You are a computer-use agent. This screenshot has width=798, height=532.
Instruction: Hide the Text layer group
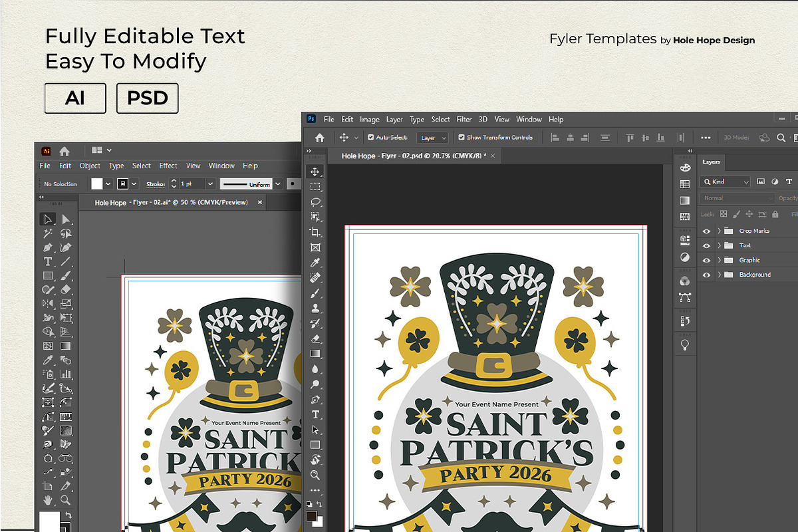(706, 245)
